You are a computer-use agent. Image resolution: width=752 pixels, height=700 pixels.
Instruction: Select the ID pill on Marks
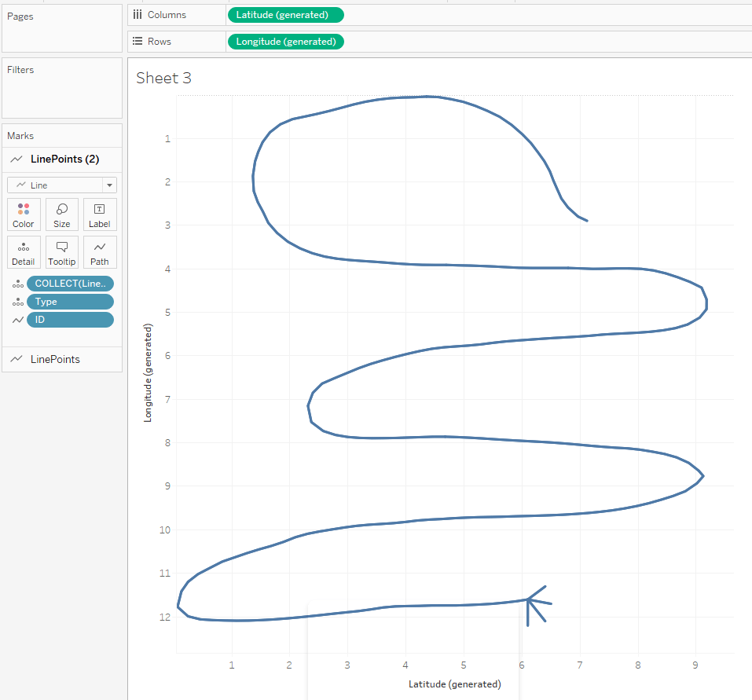pos(70,320)
